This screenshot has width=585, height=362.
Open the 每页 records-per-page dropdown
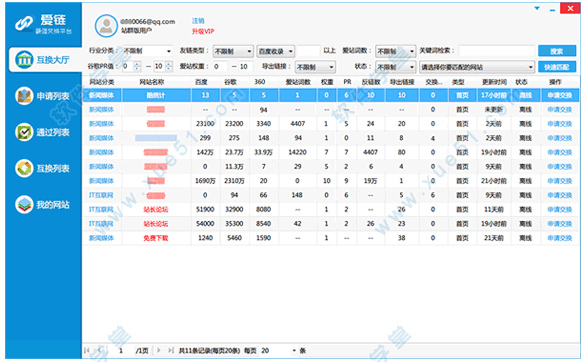[x=278, y=350]
